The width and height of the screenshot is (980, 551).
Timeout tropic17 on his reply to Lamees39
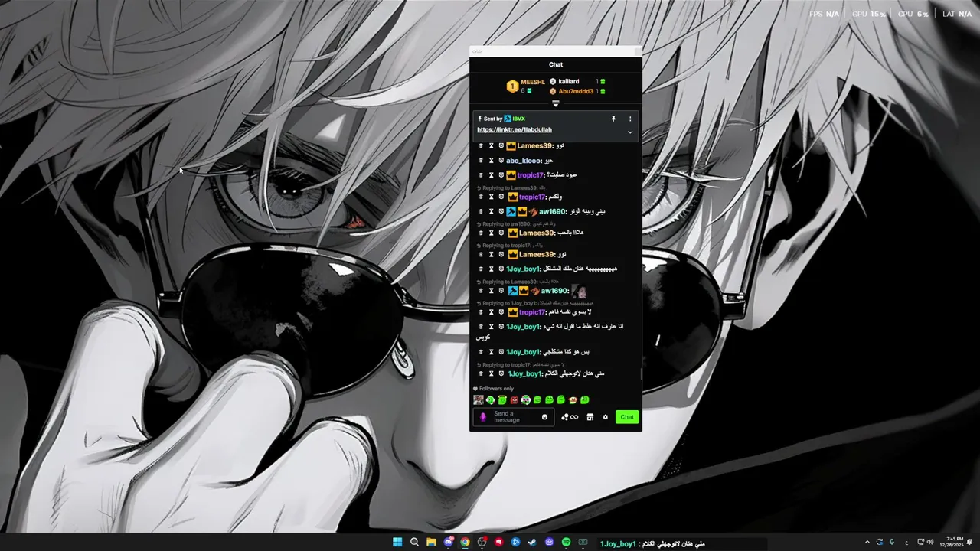tap(492, 197)
